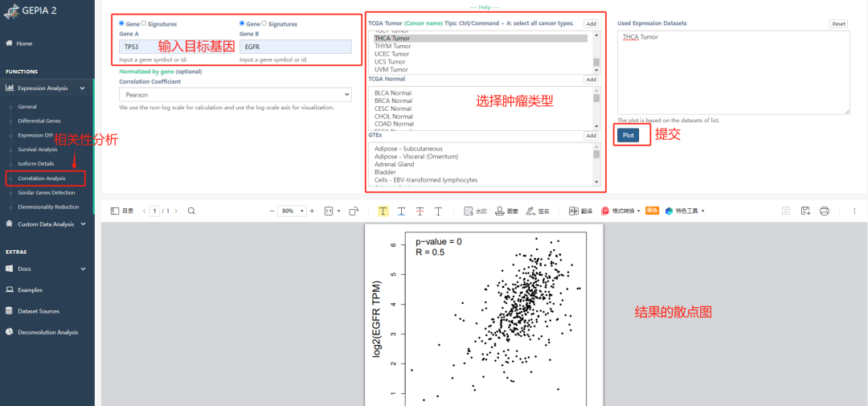This screenshot has width=868, height=406.
Task: Expand the Docs chevron
Action: pos(83,269)
